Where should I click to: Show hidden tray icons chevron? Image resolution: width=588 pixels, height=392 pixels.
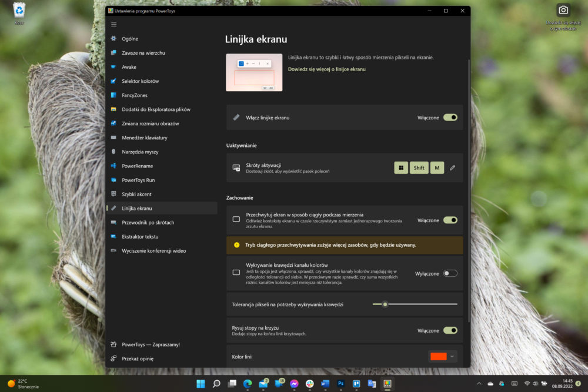coord(479,384)
